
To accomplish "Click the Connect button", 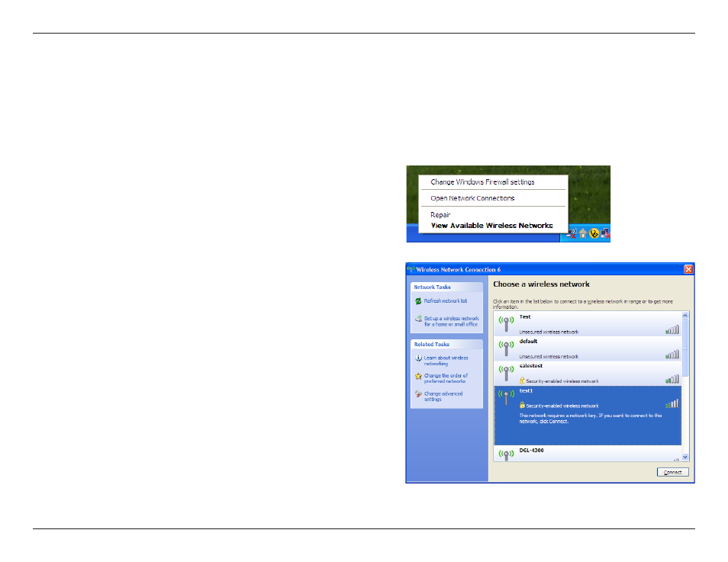I will tap(673, 473).
